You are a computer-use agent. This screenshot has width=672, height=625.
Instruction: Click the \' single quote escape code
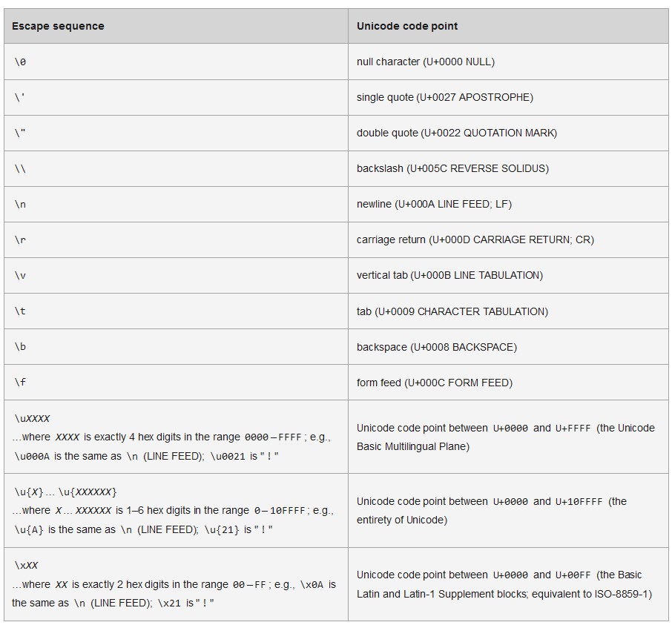[x=20, y=98]
